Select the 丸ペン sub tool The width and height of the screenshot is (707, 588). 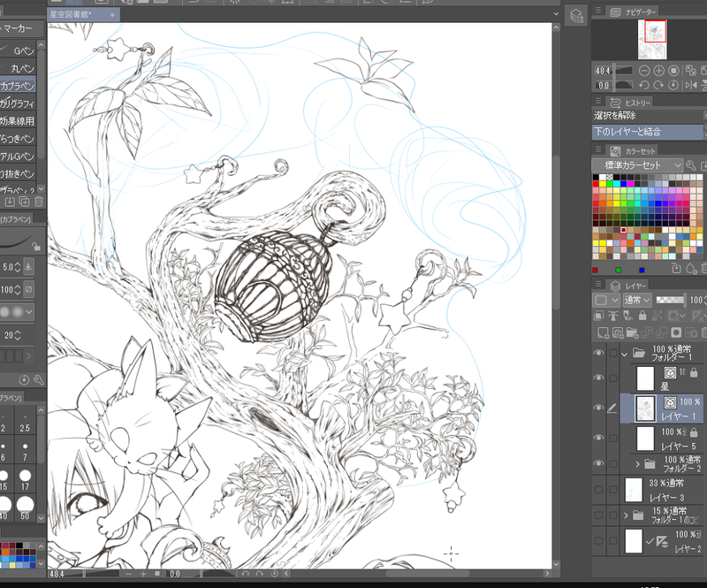[18, 68]
